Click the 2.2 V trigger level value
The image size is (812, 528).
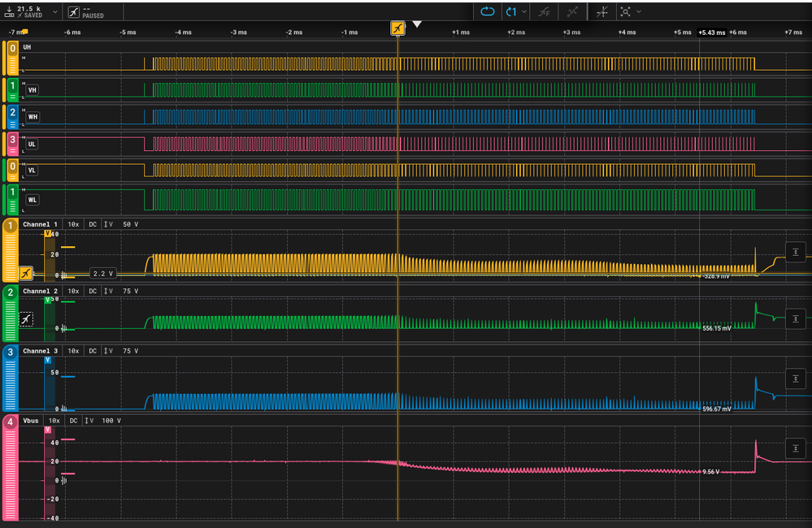(x=102, y=273)
